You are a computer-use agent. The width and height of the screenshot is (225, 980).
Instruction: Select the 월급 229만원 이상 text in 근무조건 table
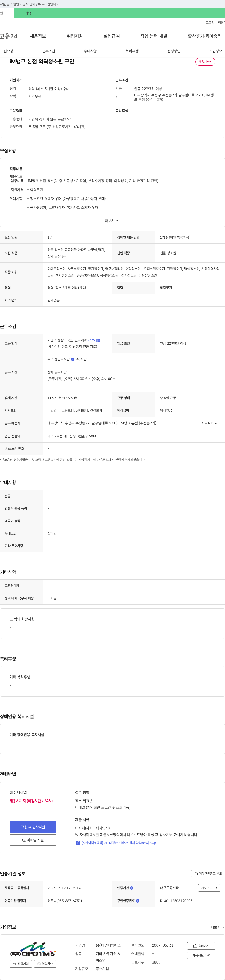coord(173,343)
